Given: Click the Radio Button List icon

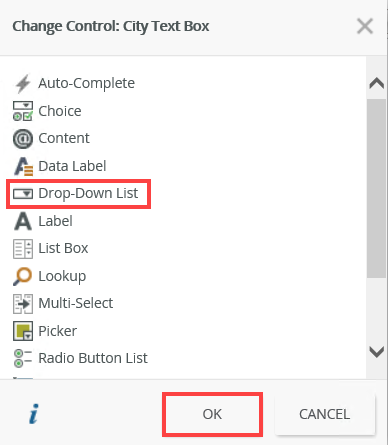Looking at the screenshot, I should (23, 358).
